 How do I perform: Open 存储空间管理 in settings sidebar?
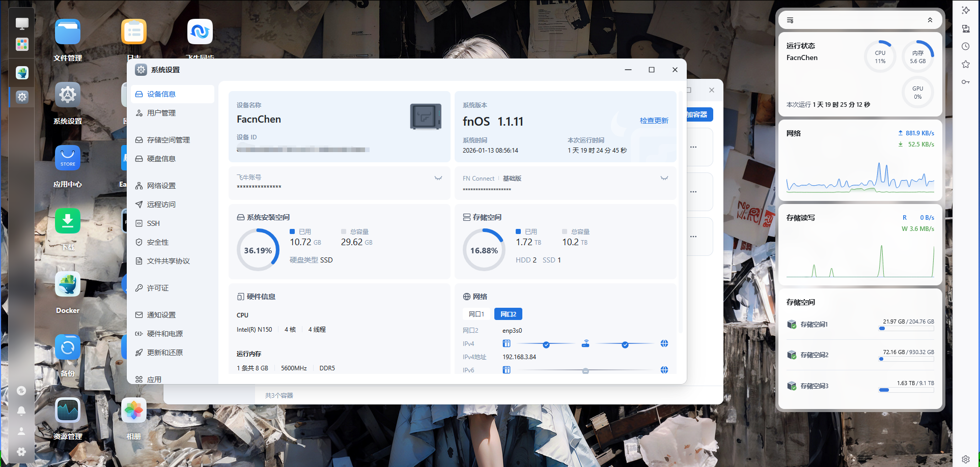coord(168,140)
